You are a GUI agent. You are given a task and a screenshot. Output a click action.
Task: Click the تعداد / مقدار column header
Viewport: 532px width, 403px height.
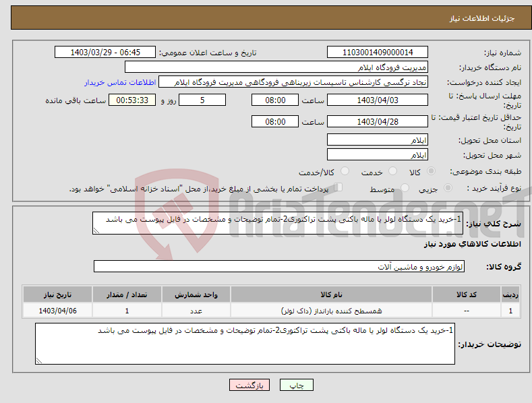pyautogui.click(x=127, y=294)
